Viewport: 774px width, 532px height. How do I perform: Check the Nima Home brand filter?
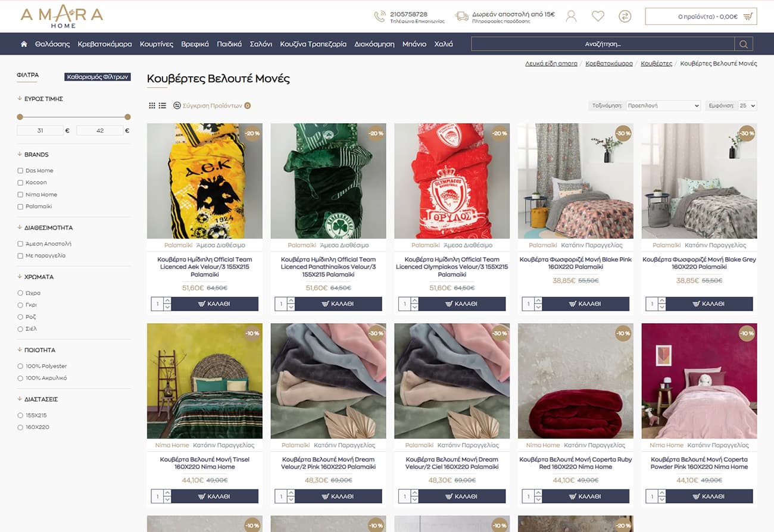20,195
